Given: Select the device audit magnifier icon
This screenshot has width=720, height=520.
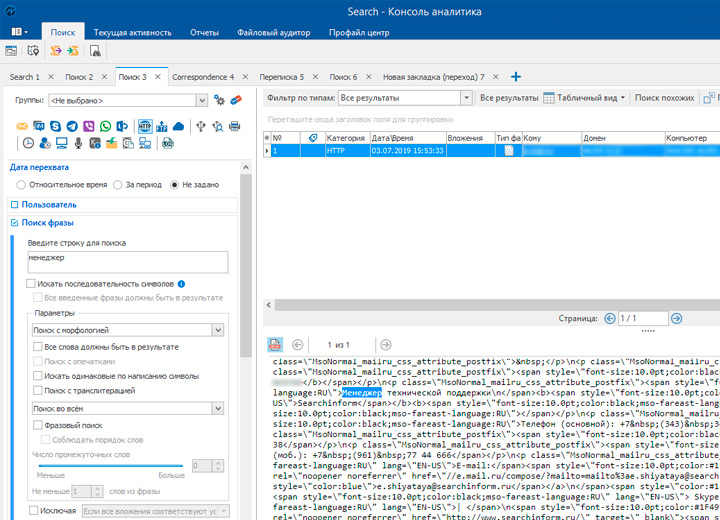Looking at the screenshot, I should pyautogui.click(x=218, y=126).
